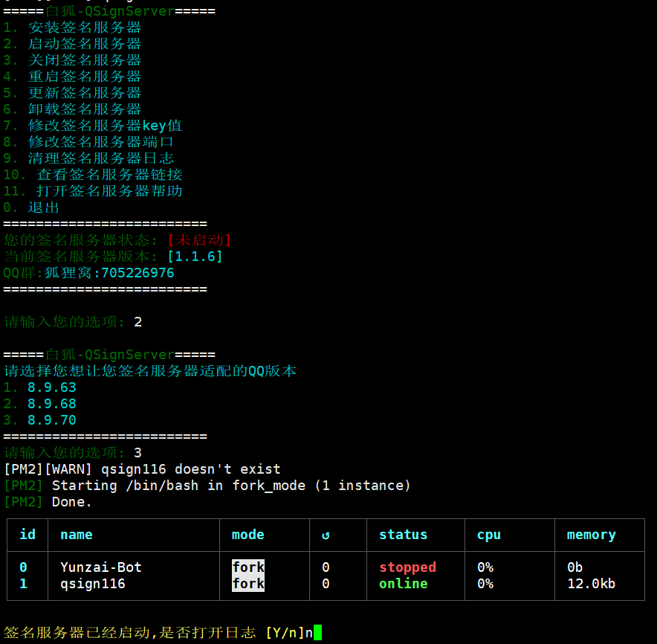Click the green online status of qsign116
Screen dimensions: 657x644
(x=403, y=584)
